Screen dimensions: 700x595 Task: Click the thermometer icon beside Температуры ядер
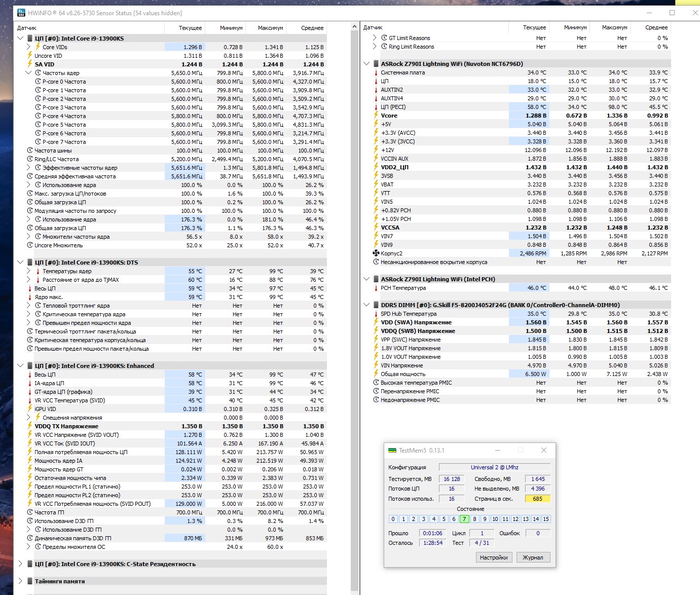(x=38, y=271)
